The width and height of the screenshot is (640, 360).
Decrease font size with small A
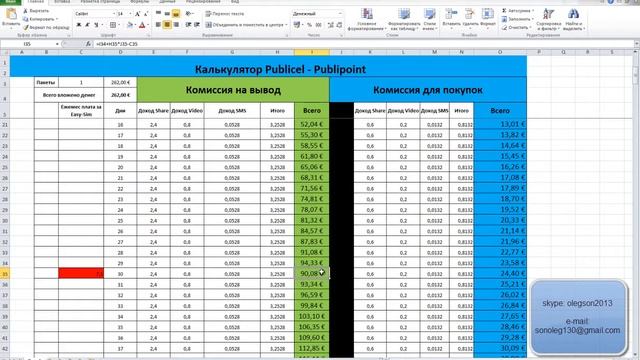[x=146, y=14]
